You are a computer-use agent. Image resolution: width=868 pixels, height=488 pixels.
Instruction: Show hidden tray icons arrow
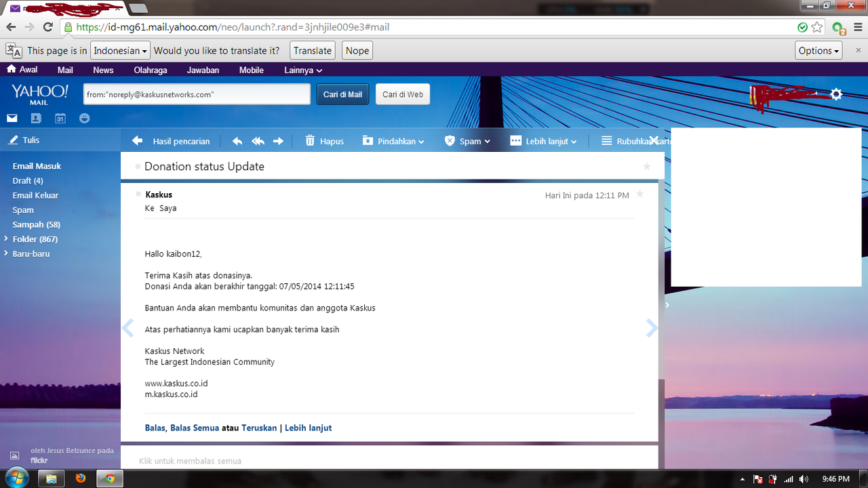[743, 479]
